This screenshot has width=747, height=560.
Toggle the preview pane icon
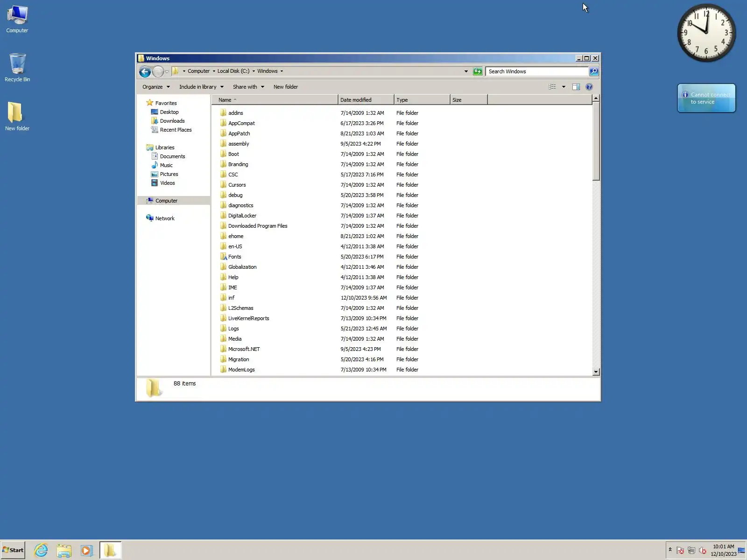pos(576,87)
